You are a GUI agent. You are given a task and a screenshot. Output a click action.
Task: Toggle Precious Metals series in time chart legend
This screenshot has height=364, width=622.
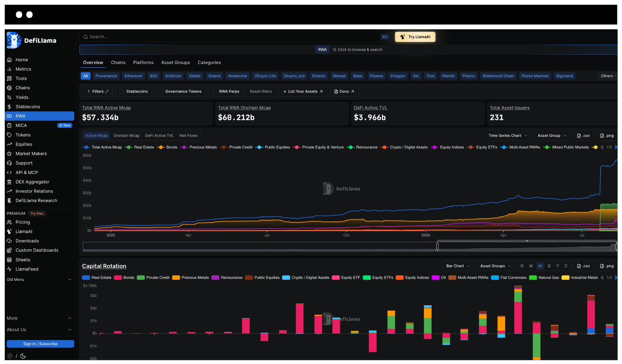(199, 147)
